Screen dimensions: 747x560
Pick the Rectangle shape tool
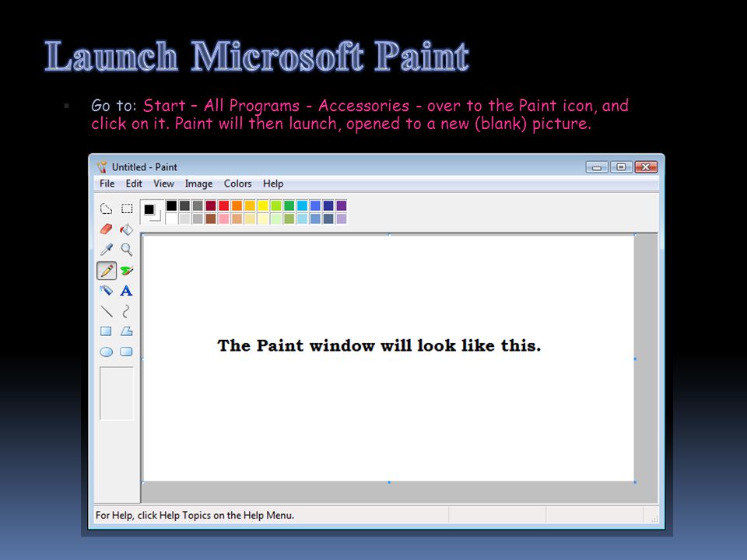click(x=106, y=331)
